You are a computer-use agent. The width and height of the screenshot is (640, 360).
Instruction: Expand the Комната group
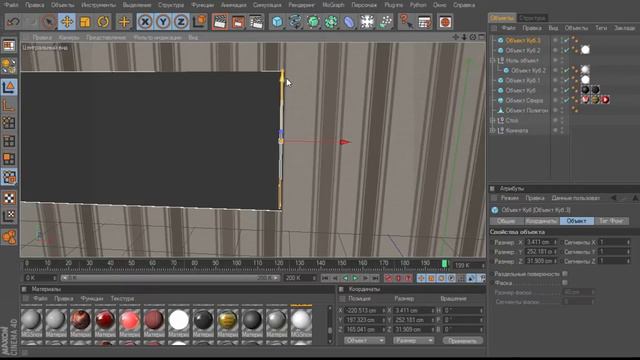[493, 131]
